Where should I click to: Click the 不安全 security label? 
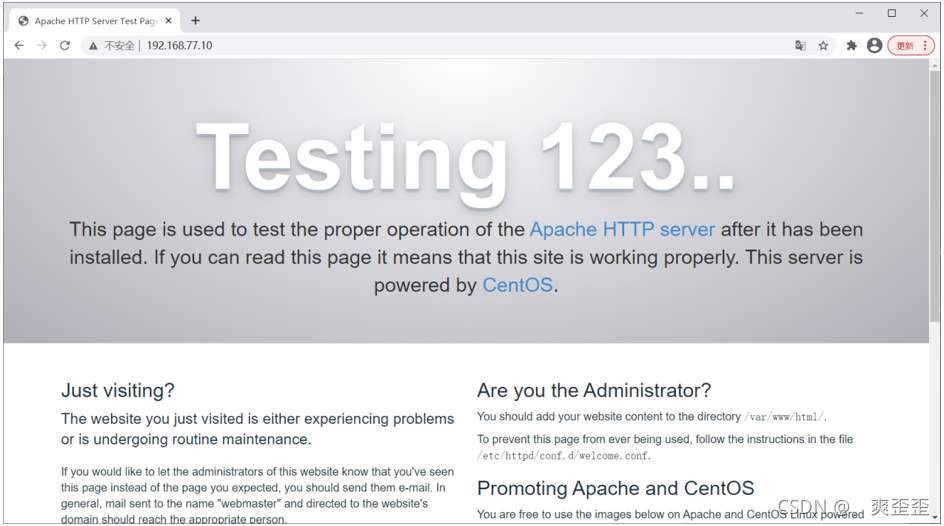point(119,46)
